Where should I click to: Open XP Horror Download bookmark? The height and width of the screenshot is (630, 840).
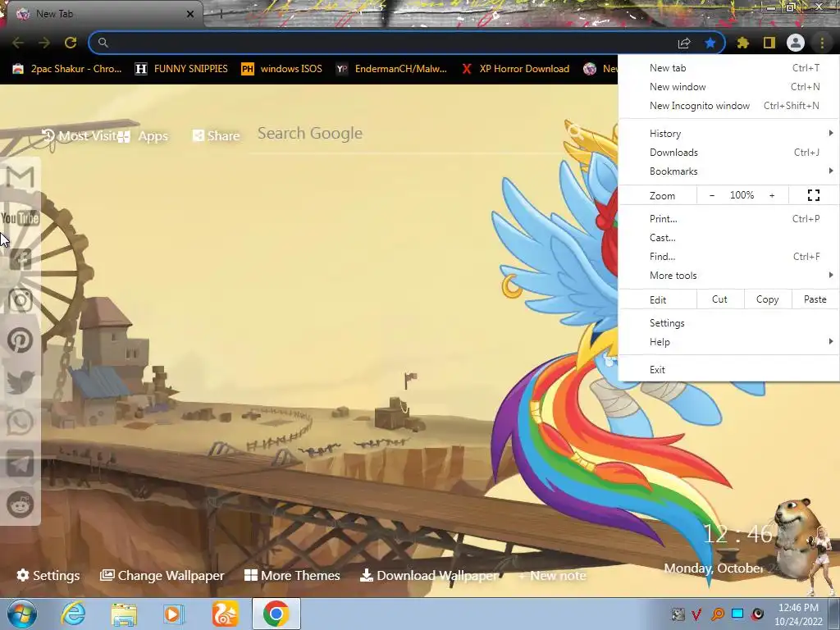point(515,69)
